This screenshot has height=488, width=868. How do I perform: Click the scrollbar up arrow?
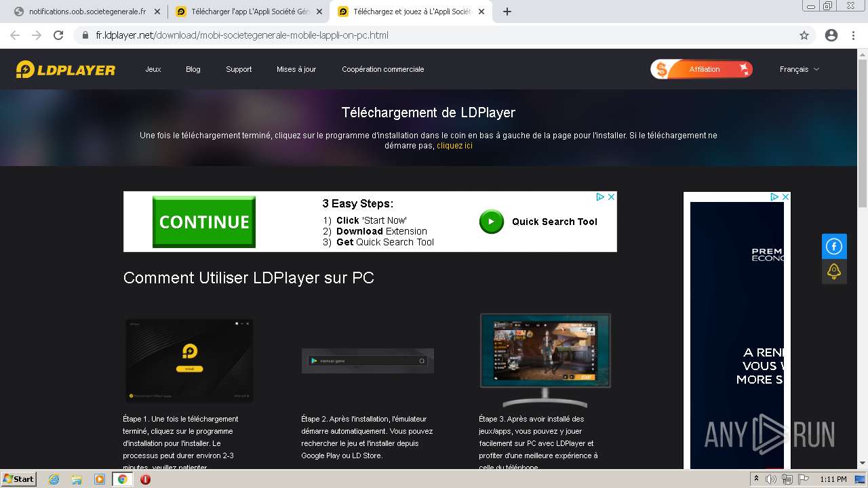click(863, 54)
